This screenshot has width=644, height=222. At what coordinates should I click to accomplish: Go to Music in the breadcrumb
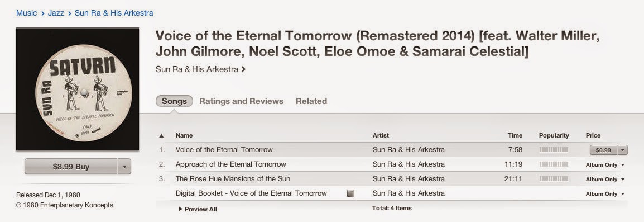tap(27, 13)
